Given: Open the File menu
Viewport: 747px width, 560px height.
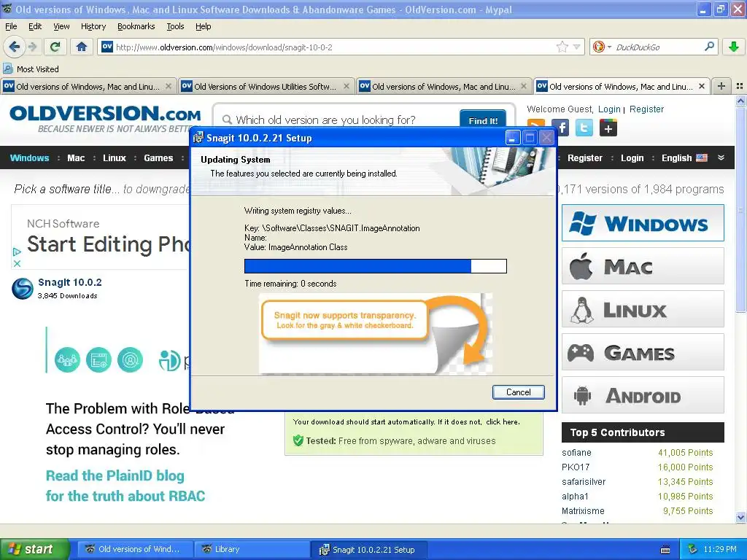Looking at the screenshot, I should (x=11, y=26).
